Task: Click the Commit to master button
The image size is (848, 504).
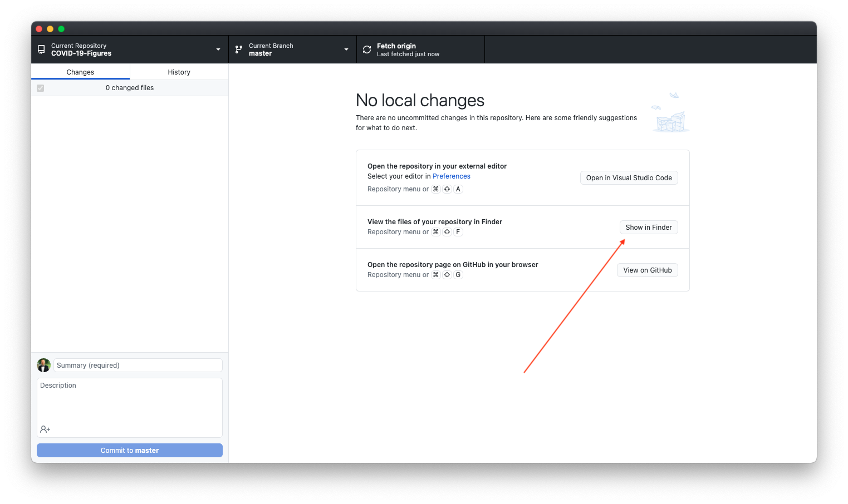Action: tap(130, 451)
